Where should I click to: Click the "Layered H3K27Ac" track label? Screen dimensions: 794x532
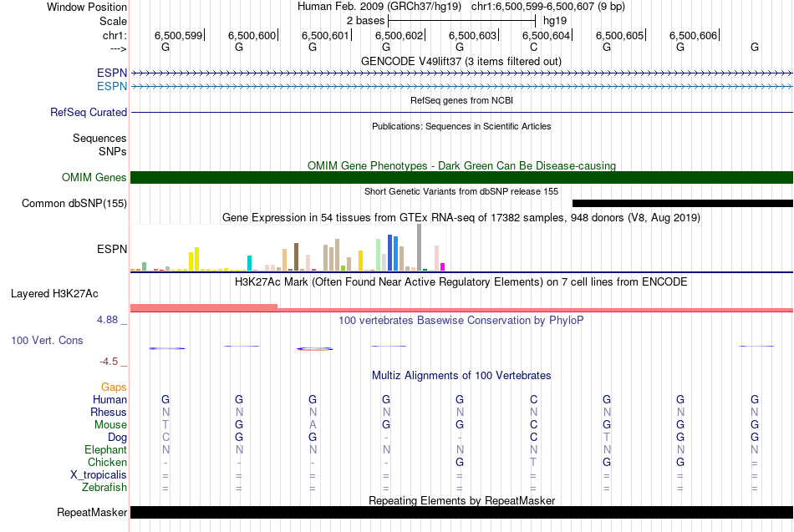tap(54, 294)
